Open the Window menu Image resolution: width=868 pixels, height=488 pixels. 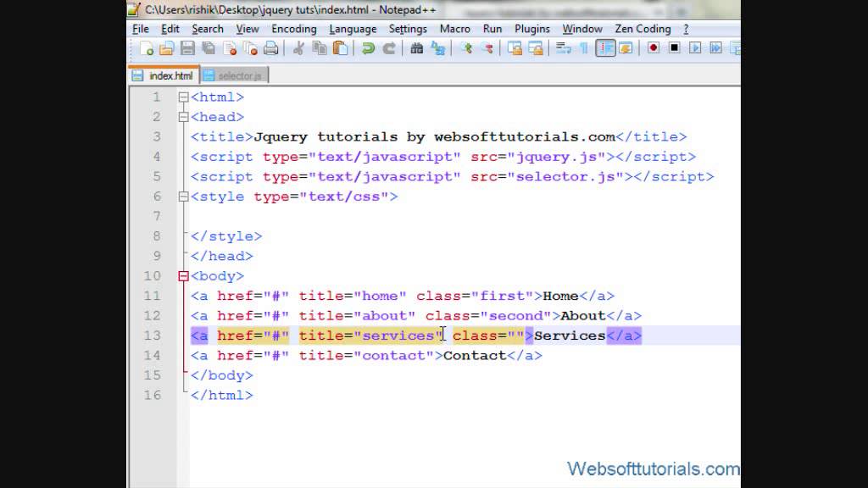coord(582,29)
